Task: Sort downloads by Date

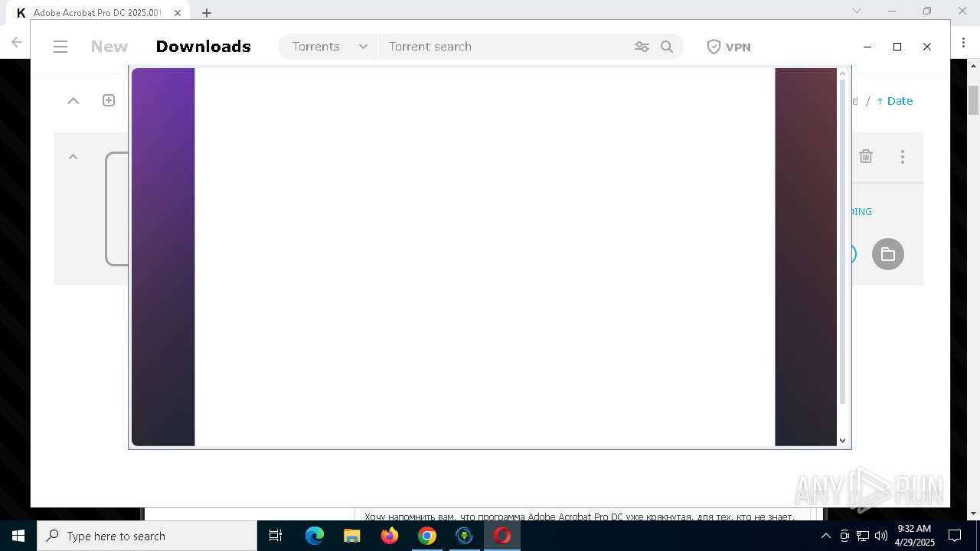Action: (894, 101)
